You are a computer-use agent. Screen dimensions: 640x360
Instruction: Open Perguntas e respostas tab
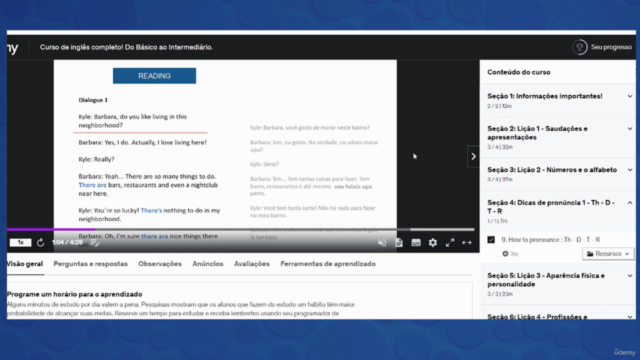click(91, 264)
